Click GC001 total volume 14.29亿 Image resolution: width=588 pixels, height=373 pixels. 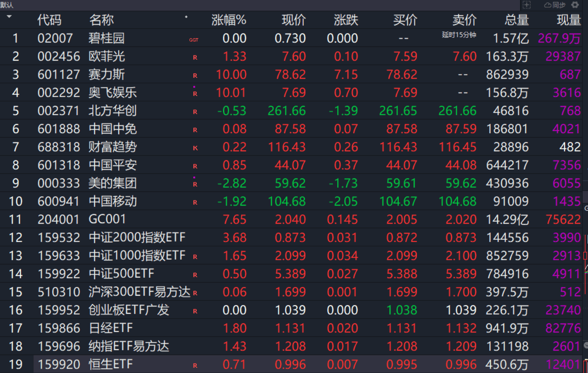pos(507,219)
